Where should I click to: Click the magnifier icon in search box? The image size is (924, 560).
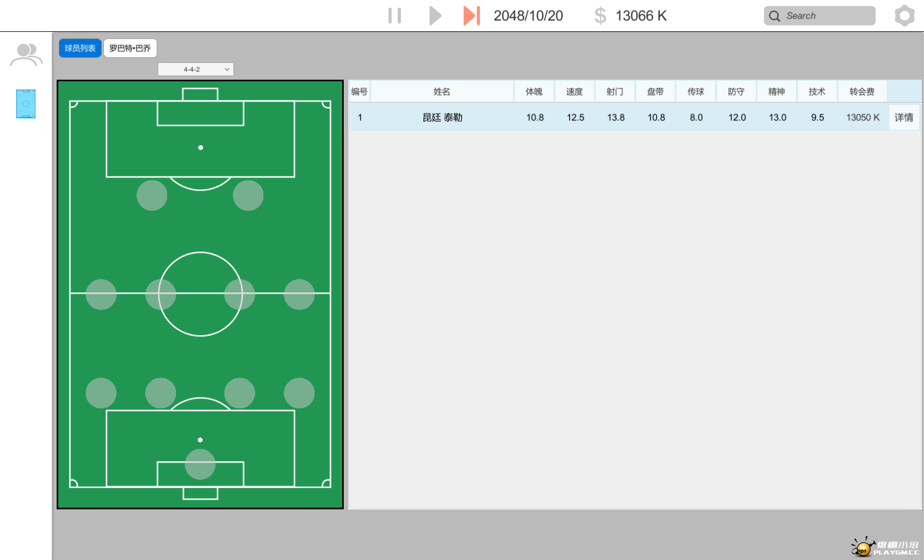pyautogui.click(x=774, y=16)
